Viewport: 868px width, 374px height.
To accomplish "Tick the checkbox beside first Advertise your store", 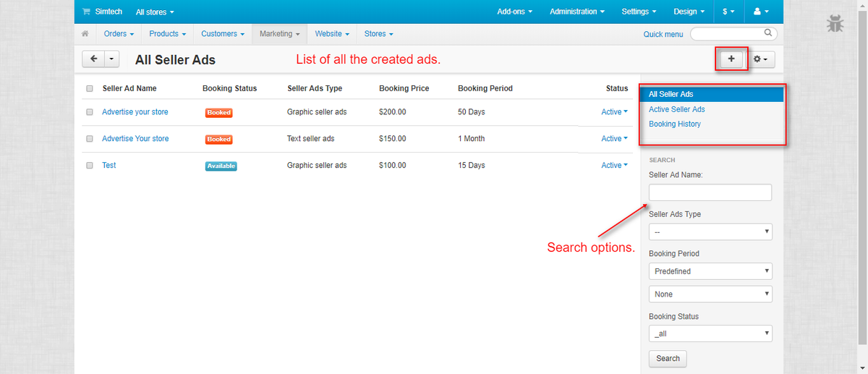I will pos(90,113).
